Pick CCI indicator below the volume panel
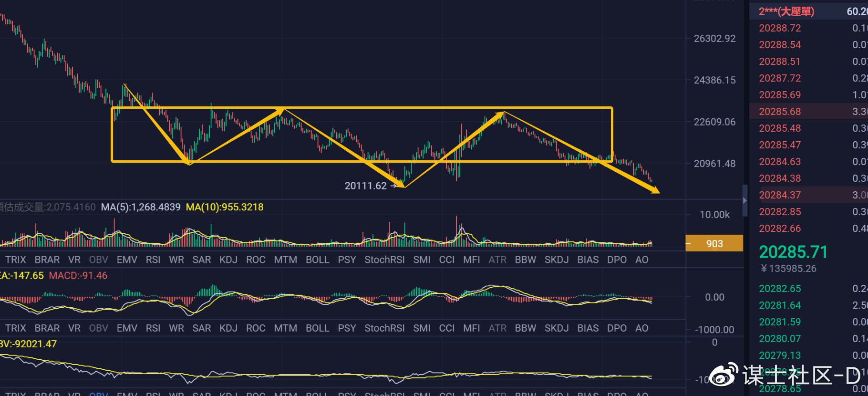This screenshot has width=868, height=396. tap(447, 260)
